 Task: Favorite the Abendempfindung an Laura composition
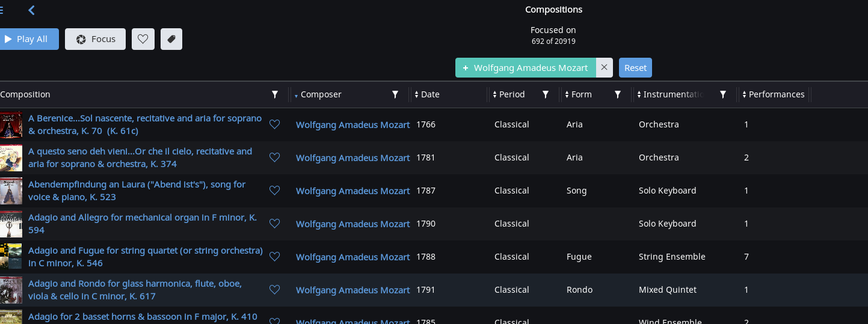(274, 191)
